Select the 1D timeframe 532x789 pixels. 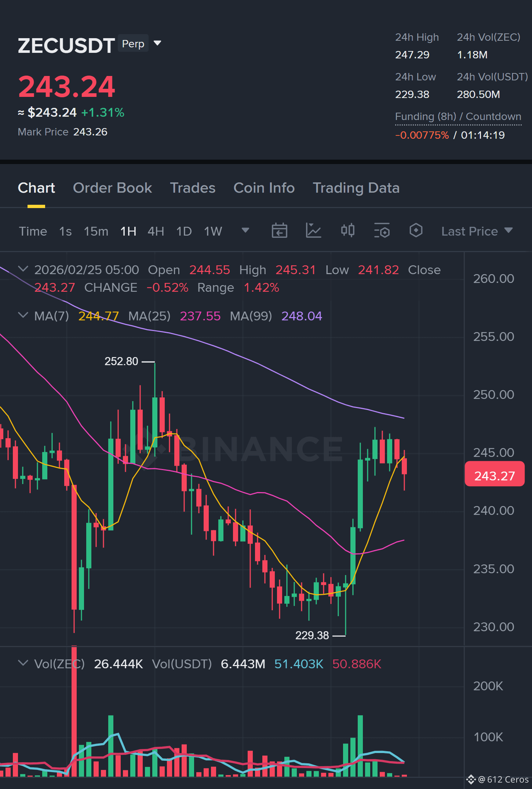pyautogui.click(x=184, y=232)
